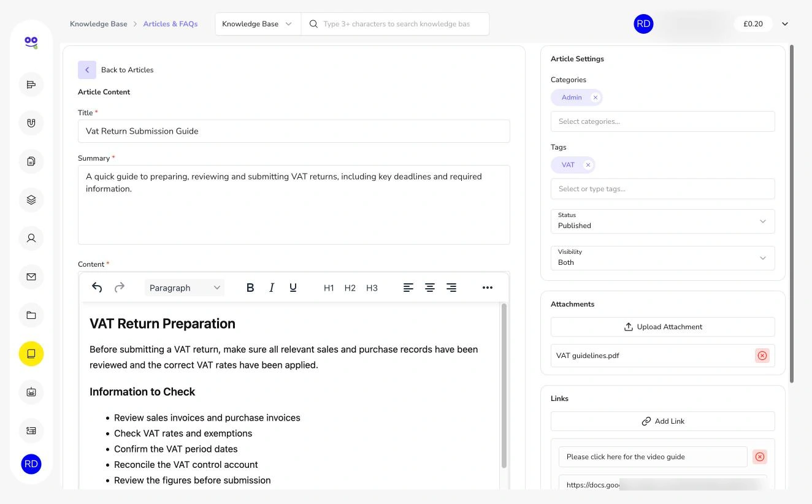Align text right

point(451,288)
